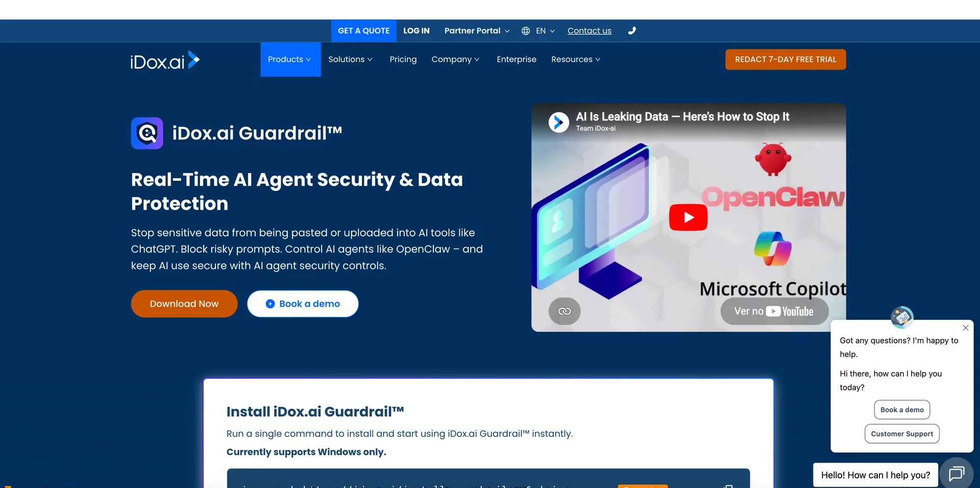
Task: Click the phone icon in top bar
Action: coord(632,31)
